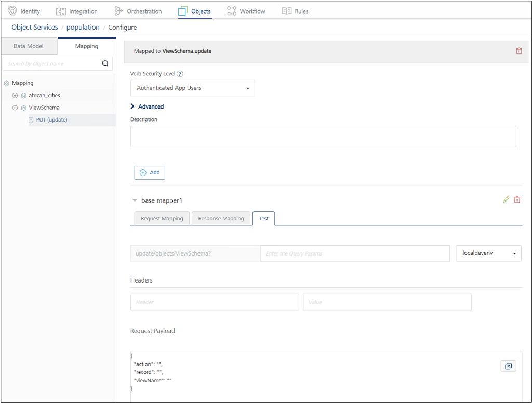The height and width of the screenshot is (403, 532).
Task: Click into the Description text area
Action: point(323,137)
